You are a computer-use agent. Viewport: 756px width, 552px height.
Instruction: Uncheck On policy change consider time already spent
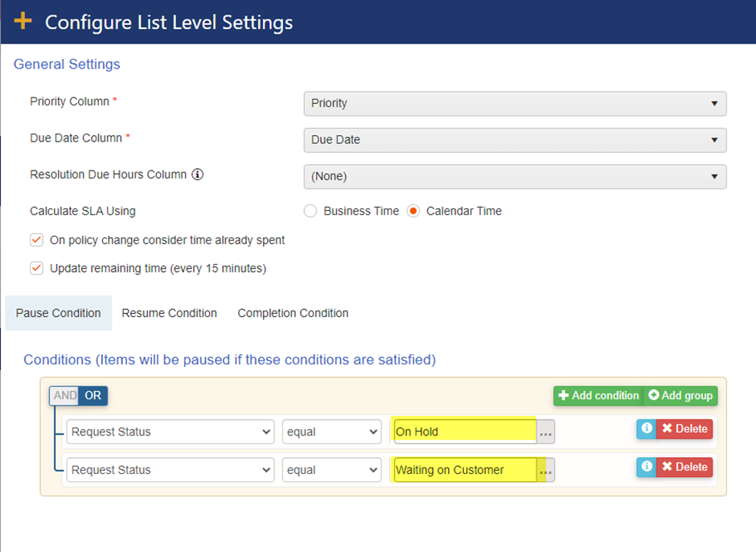(36, 240)
